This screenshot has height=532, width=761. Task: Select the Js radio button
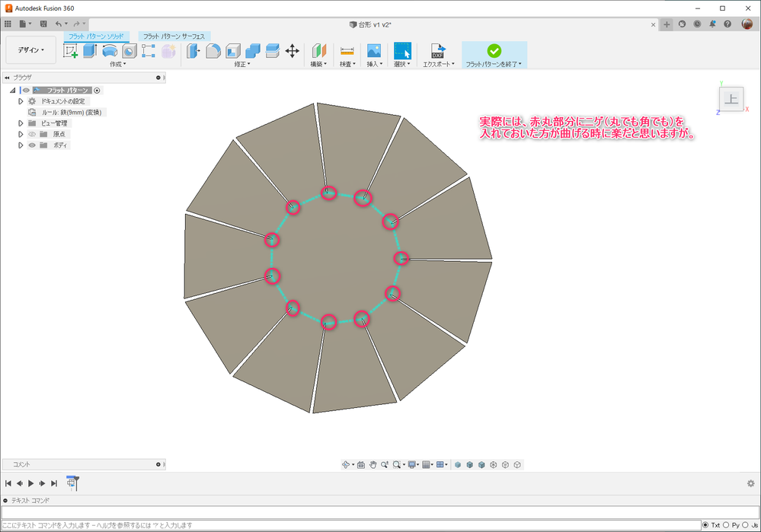pos(745,524)
